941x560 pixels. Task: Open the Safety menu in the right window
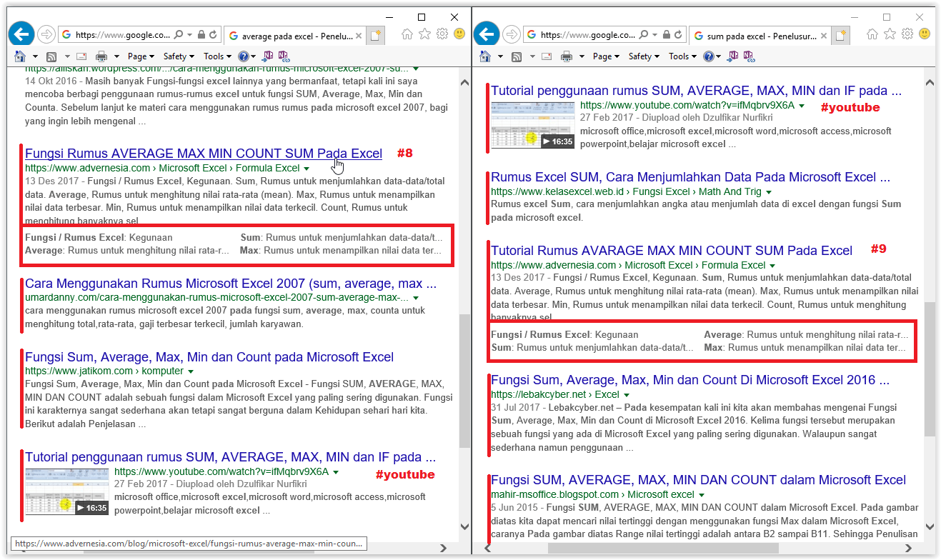click(644, 56)
